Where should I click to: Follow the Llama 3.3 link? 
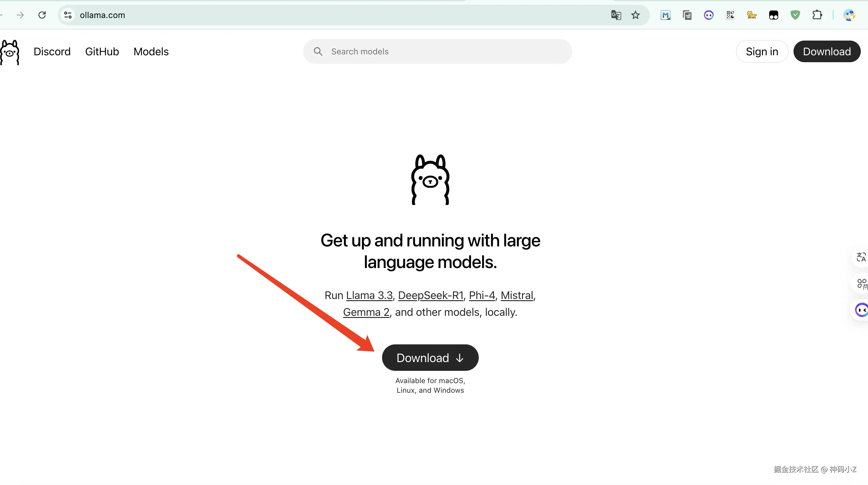coord(369,295)
